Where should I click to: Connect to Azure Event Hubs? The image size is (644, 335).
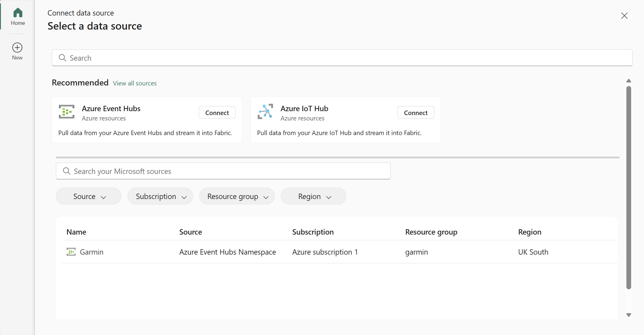217,113
